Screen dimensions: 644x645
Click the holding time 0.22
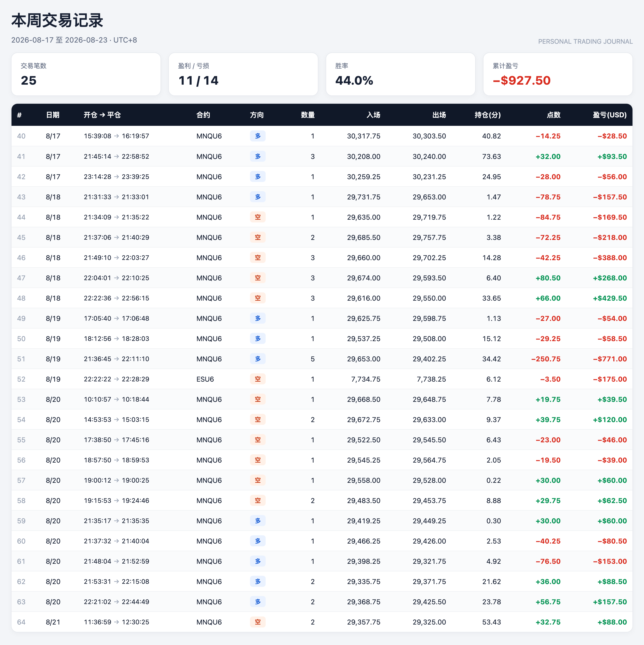[x=493, y=480]
